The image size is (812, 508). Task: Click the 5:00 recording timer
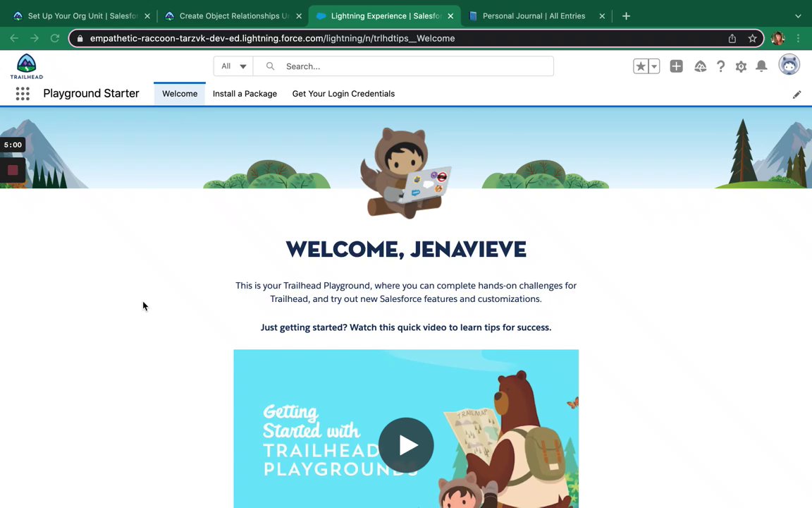[x=13, y=145]
